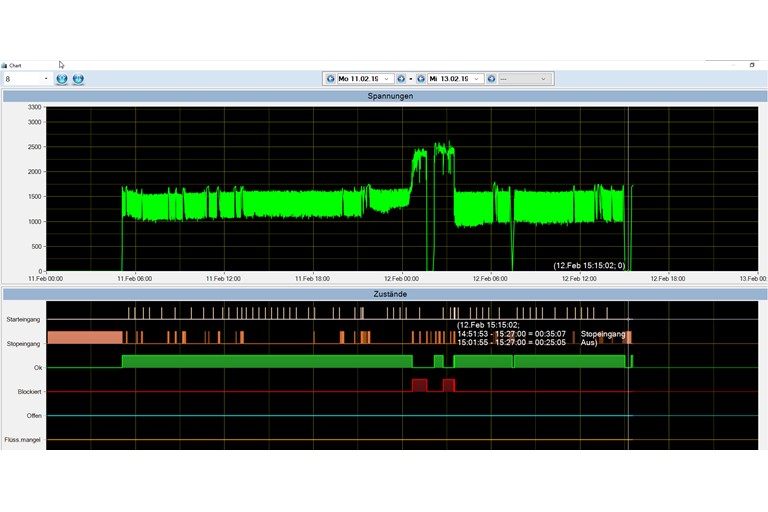
Task: Select the Starteingang row label
Action: coord(24,319)
